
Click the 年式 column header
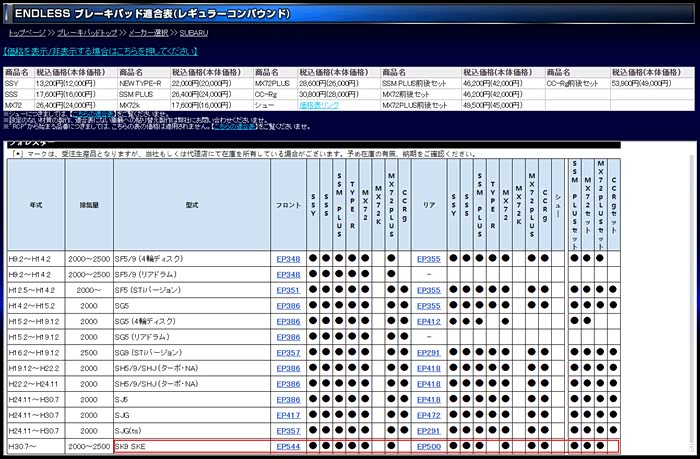pos(36,203)
